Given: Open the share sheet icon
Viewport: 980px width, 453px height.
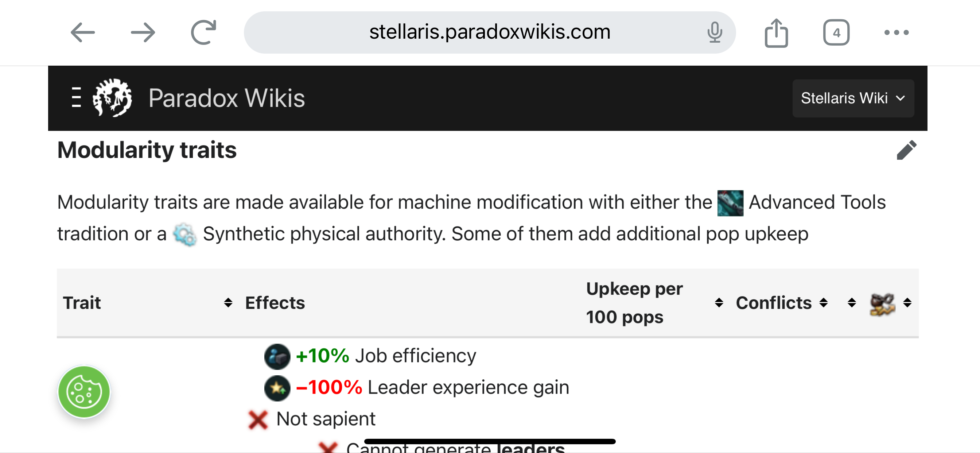Looking at the screenshot, I should click(x=776, y=33).
